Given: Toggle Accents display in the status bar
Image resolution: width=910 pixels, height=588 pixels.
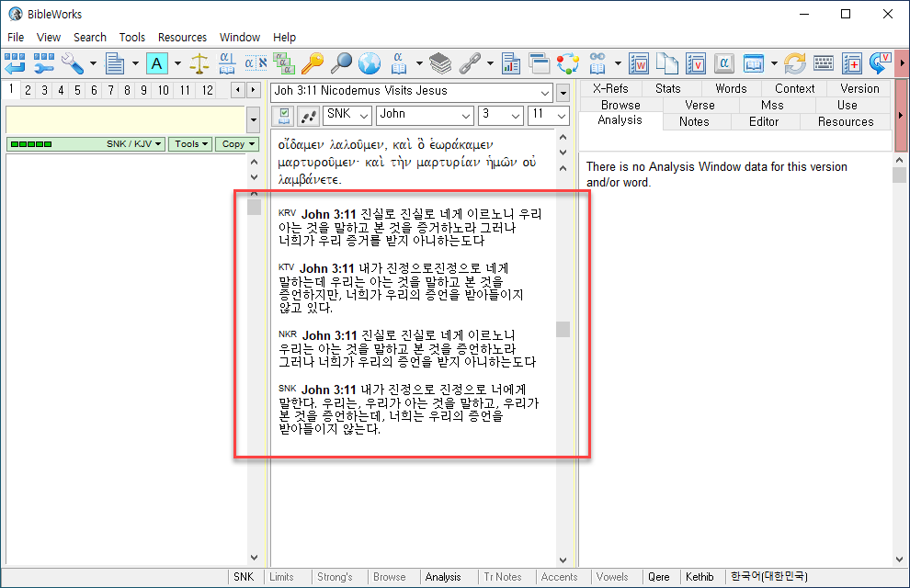Looking at the screenshot, I should coord(561,576).
